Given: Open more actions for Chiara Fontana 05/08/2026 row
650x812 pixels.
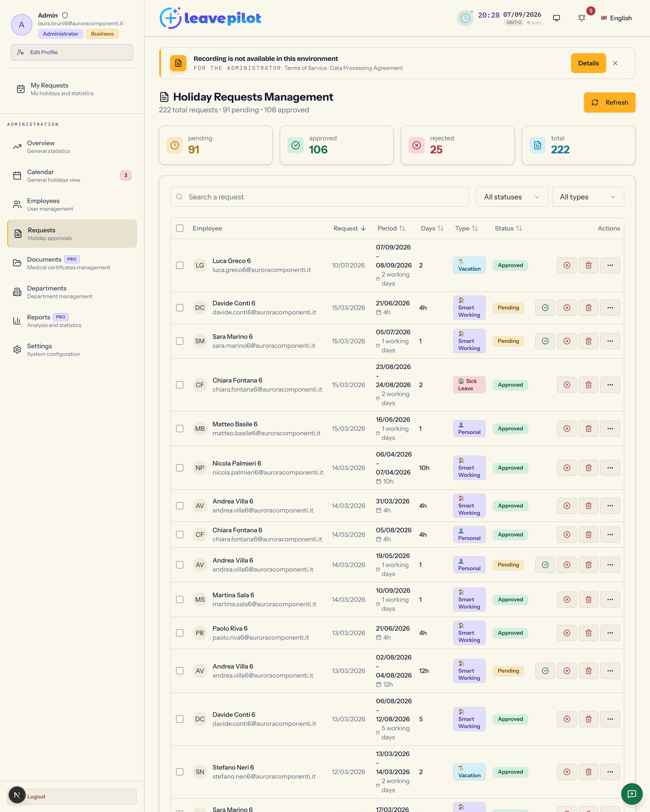Looking at the screenshot, I should tap(610, 534).
